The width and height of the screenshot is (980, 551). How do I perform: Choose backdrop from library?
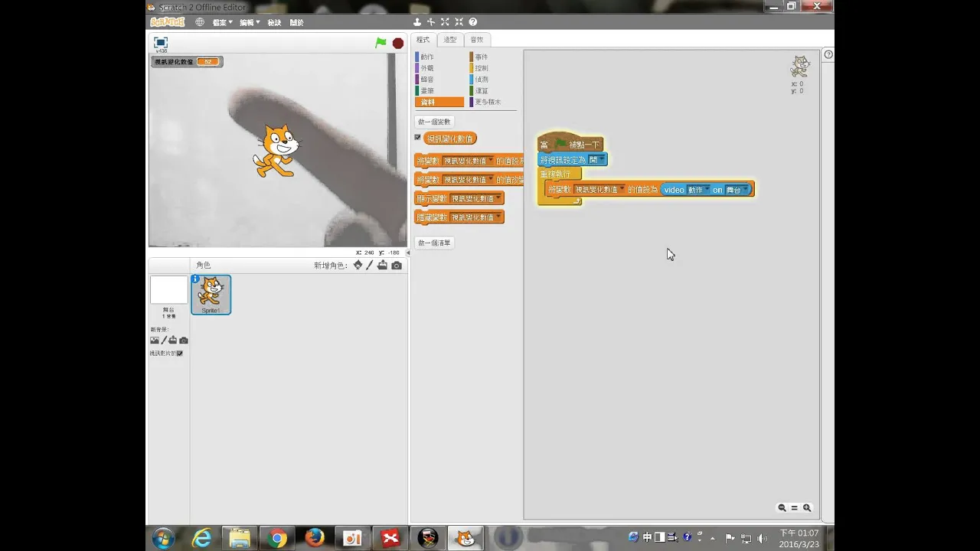point(154,340)
